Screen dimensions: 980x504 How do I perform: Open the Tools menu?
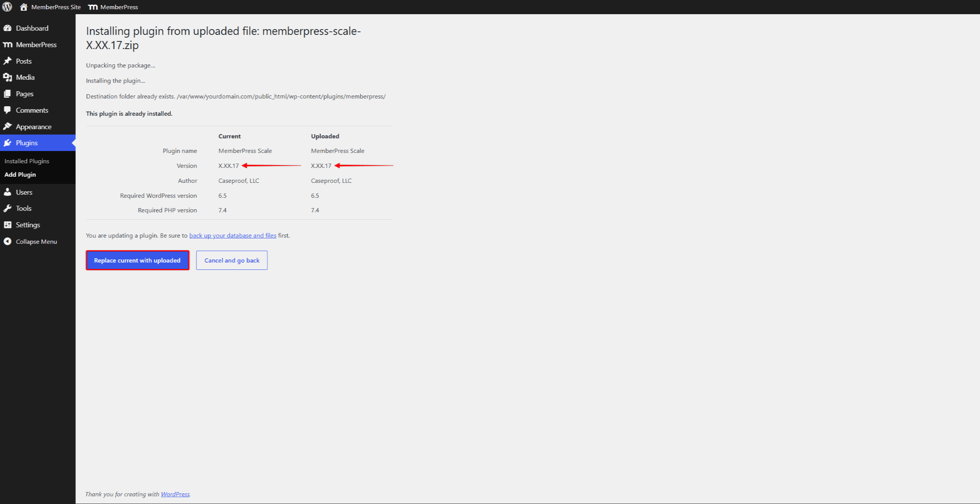pyautogui.click(x=38, y=208)
